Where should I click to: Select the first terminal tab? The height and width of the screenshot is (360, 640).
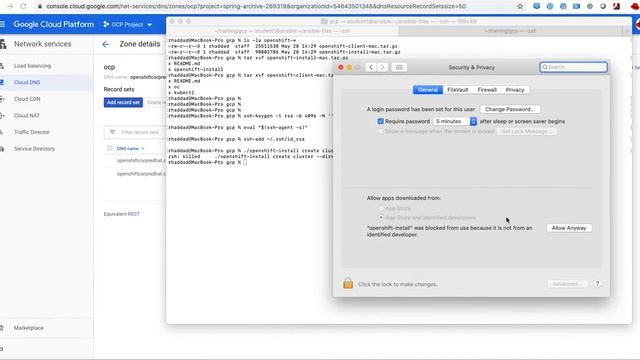[282, 31]
